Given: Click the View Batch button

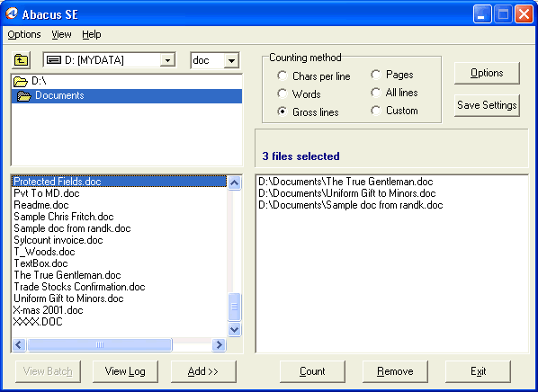Looking at the screenshot, I should (x=48, y=371).
